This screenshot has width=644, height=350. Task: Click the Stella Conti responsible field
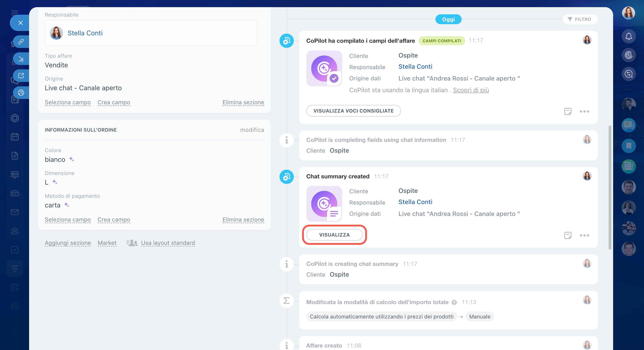coord(85,33)
